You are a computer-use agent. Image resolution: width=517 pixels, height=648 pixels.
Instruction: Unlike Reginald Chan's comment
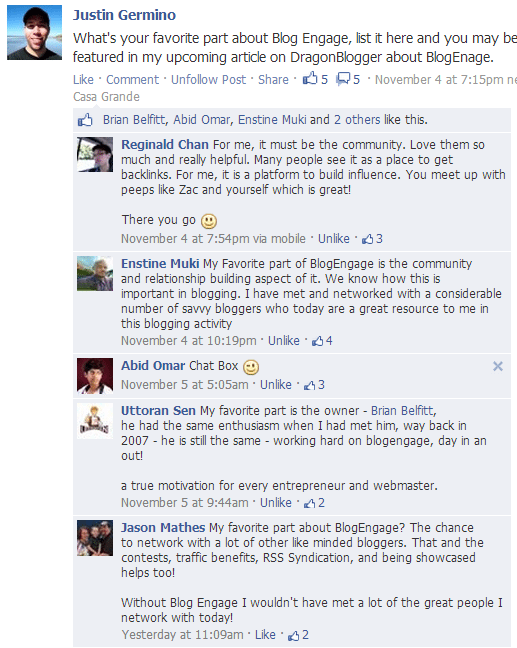334,239
